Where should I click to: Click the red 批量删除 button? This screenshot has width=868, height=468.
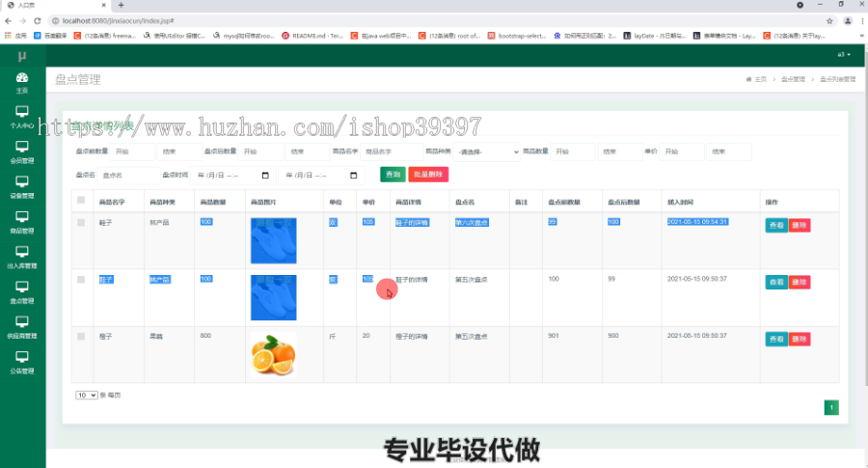[x=428, y=175]
